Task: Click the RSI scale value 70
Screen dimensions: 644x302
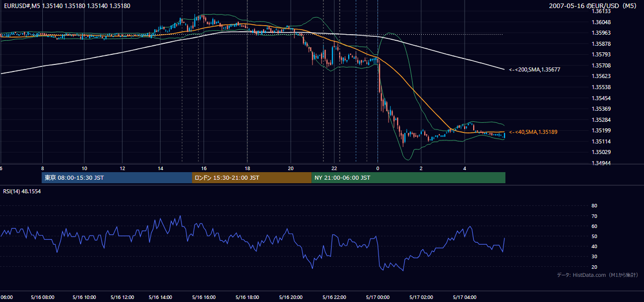Action: pyautogui.click(x=594, y=216)
